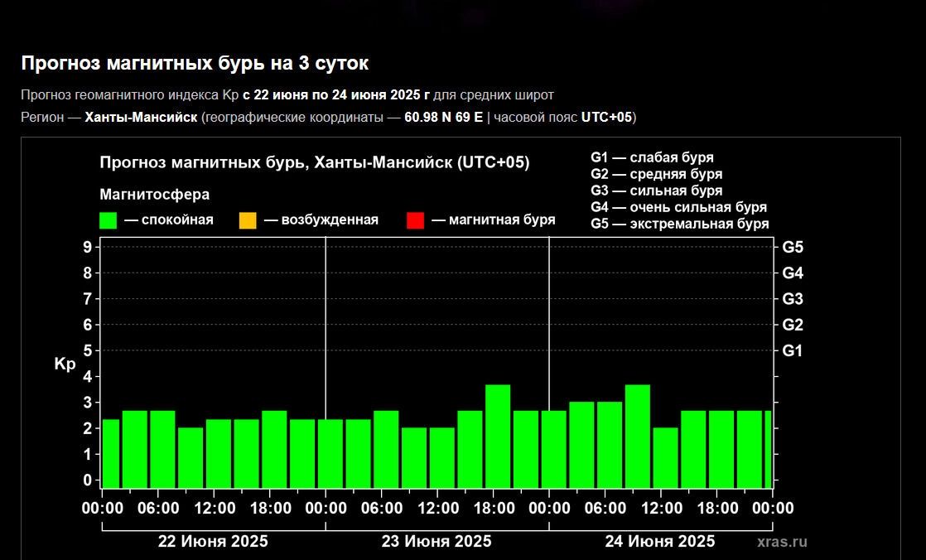
Task: Click the orange 'возбужденная' legend swatch
Action: pos(248,220)
